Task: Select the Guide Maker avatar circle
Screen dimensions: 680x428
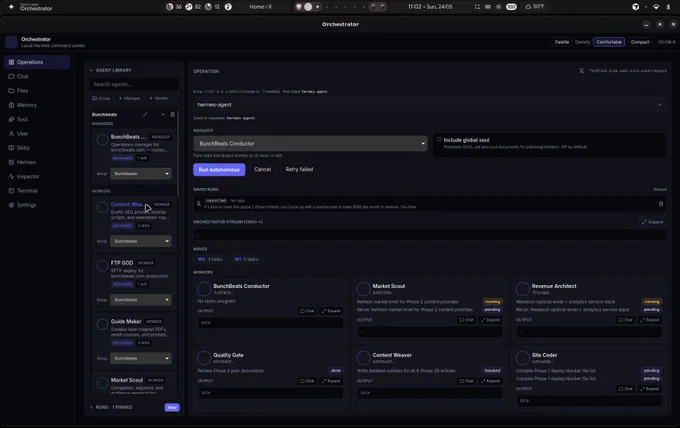Action: [102, 324]
